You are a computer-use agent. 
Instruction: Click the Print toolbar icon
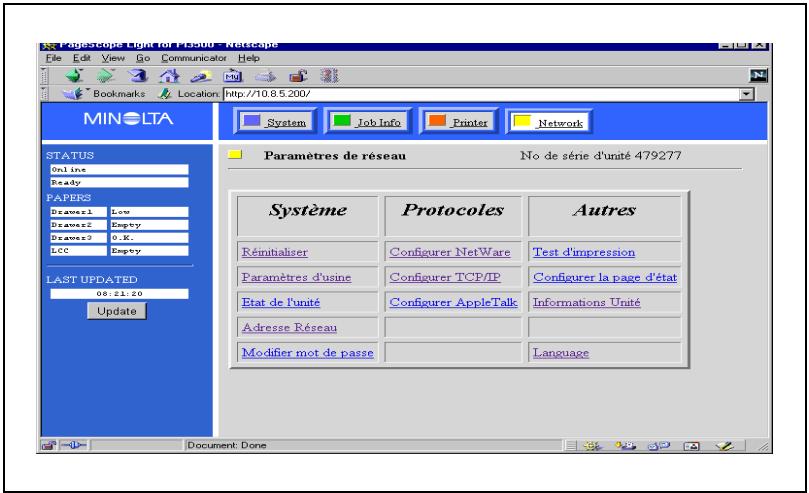click(x=266, y=77)
